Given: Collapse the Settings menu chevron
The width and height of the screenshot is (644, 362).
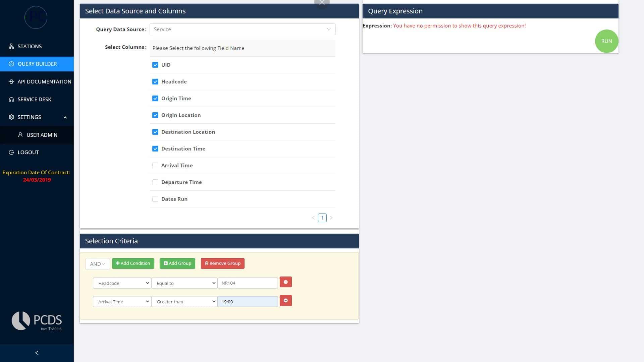Looking at the screenshot, I should point(65,117).
